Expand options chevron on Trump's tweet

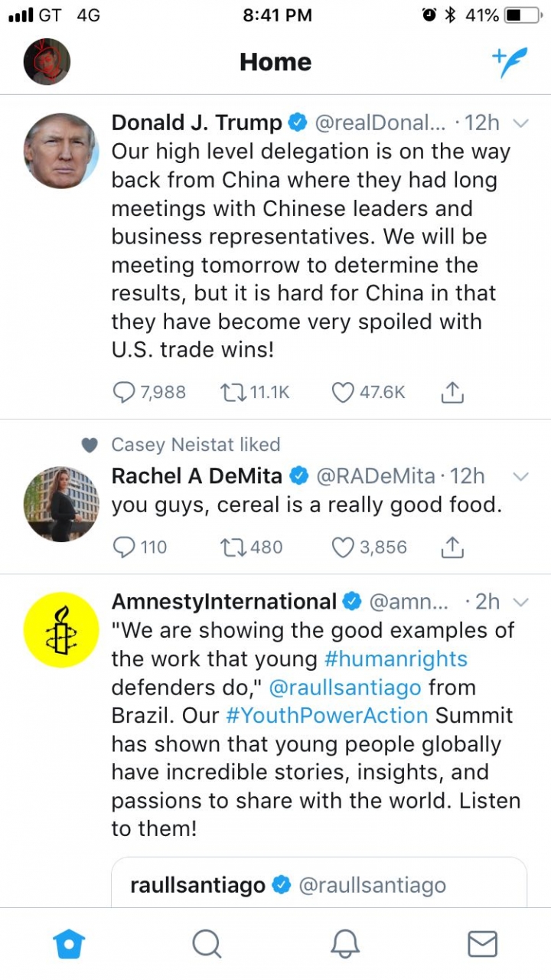pos(520,123)
